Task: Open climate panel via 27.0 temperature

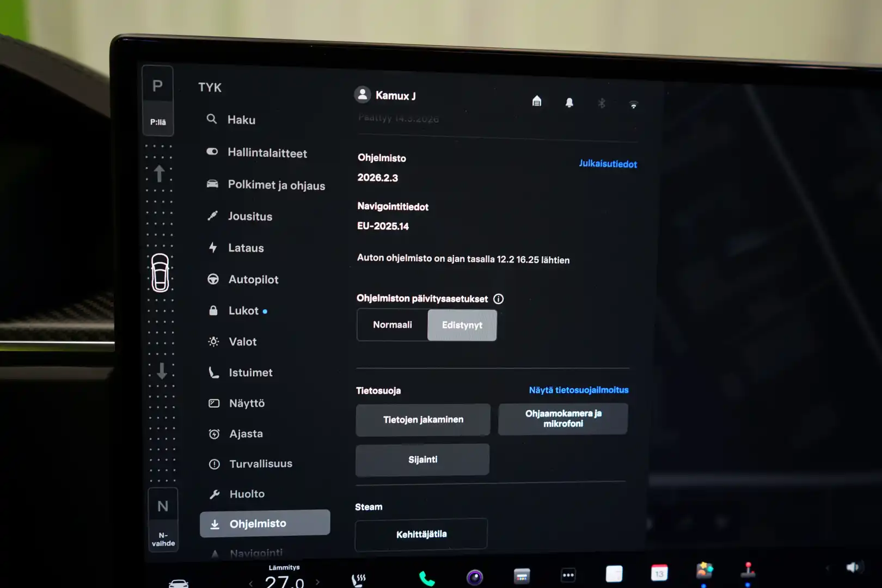Action: pyautogui.click(x=284, y=581)
